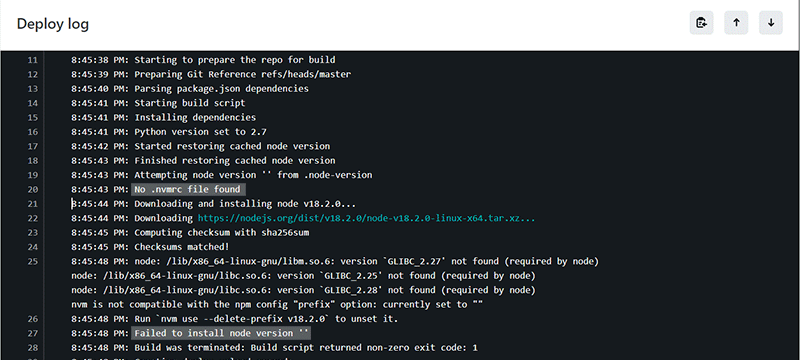800x360 pixels.
Task: Select line number 27 in the log gutter
Action: pyautogui.click(x=32, y=333)
